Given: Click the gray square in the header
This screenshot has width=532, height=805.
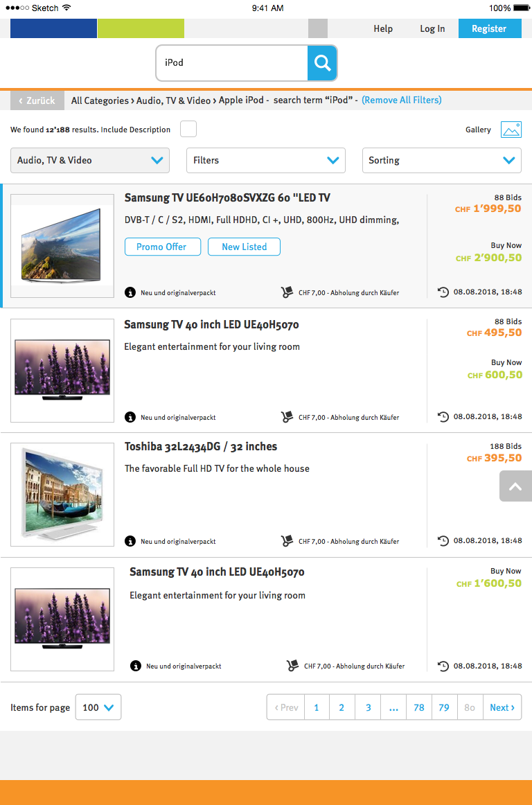Looking at the screenshot, I should tap(318, 29).
